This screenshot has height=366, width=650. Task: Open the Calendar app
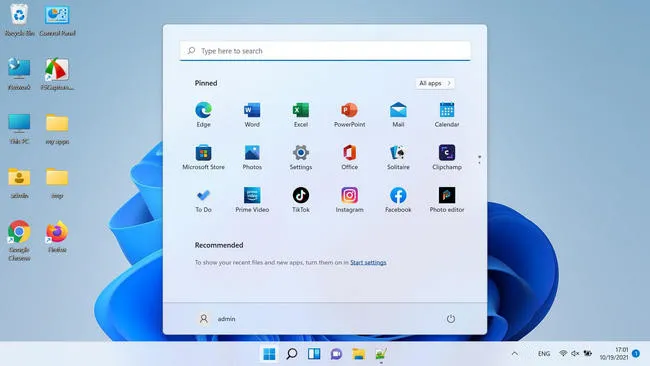[447, 114]
